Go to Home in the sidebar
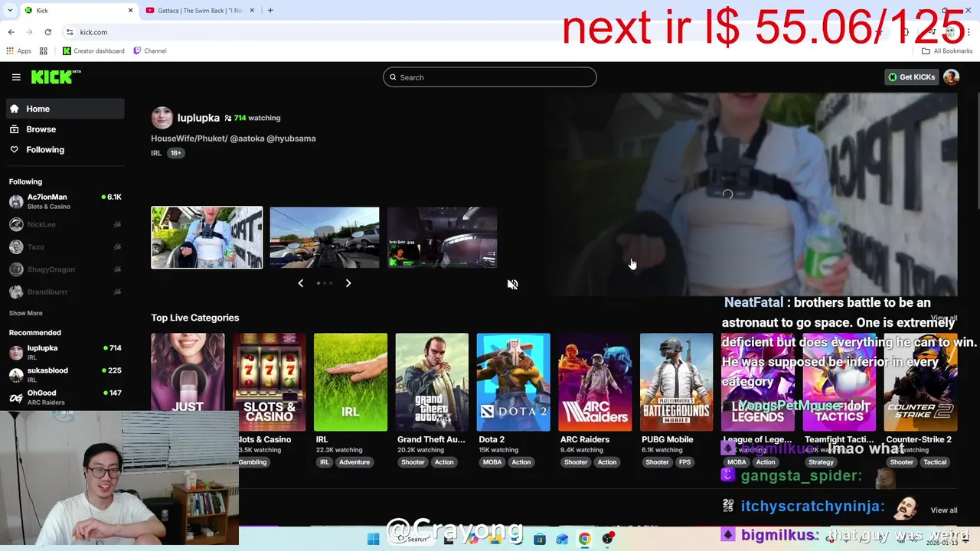Viewport: 980px width, 551px height. [65, 109]
